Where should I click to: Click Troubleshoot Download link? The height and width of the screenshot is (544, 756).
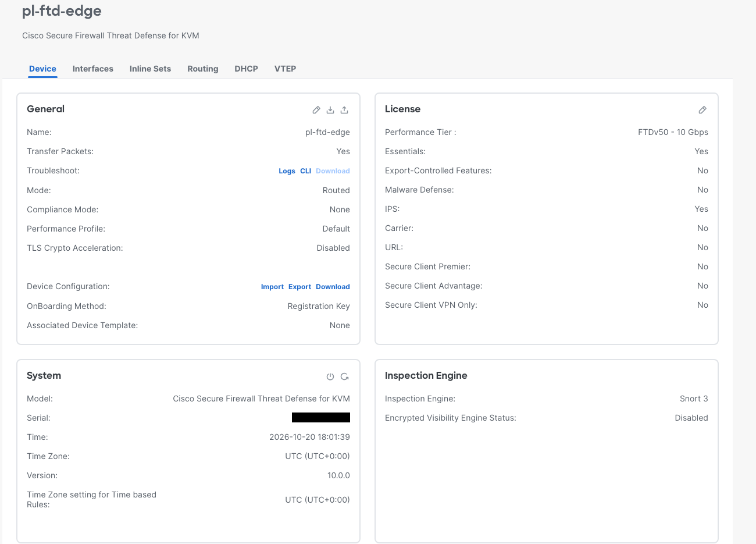(x=333, y=171)
